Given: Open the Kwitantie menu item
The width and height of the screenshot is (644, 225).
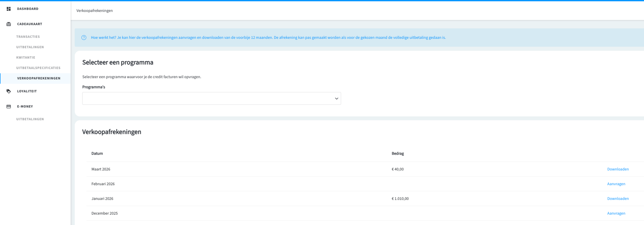Looking at the screenshot, I should 26,58.
